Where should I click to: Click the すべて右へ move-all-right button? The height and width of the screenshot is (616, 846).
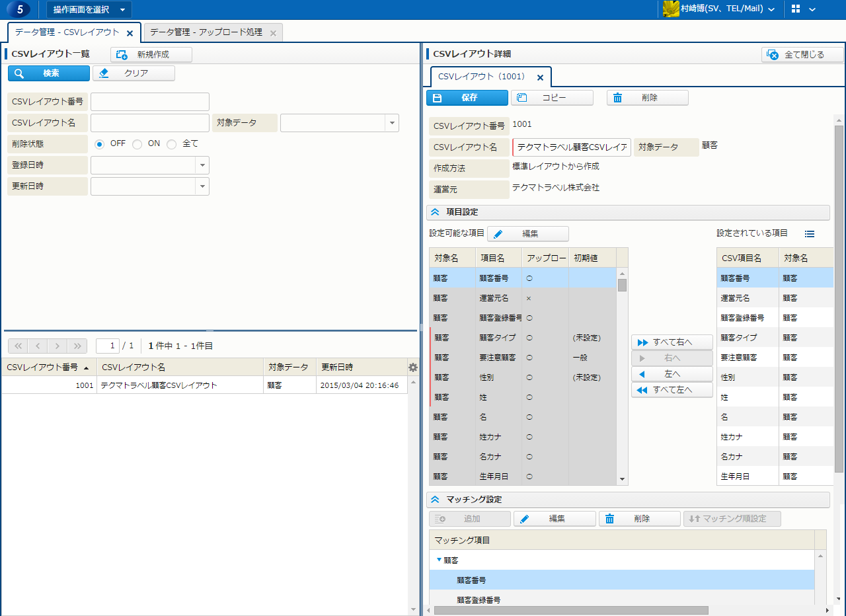click(672, 342)
